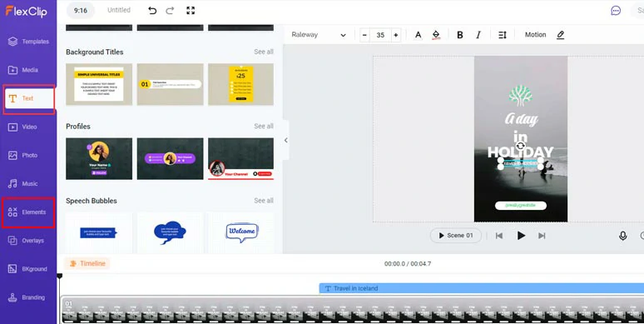Enter fullscreen preview mode
The image size is (644, 324).
(191, 11)
